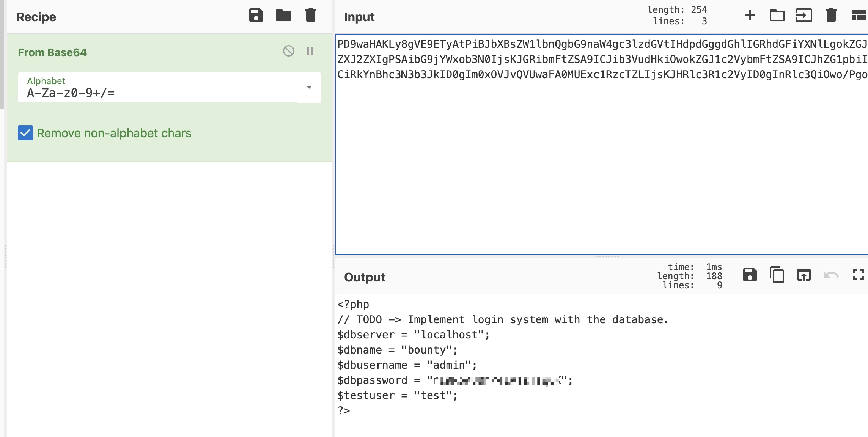Screen dimensions: 868x437
Task: Click the Save recipe icon
Action: click(x=256, y=16)
